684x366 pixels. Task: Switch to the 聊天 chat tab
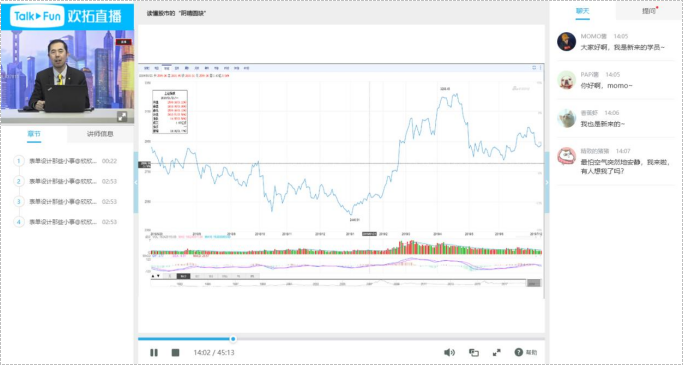[582, 11]
